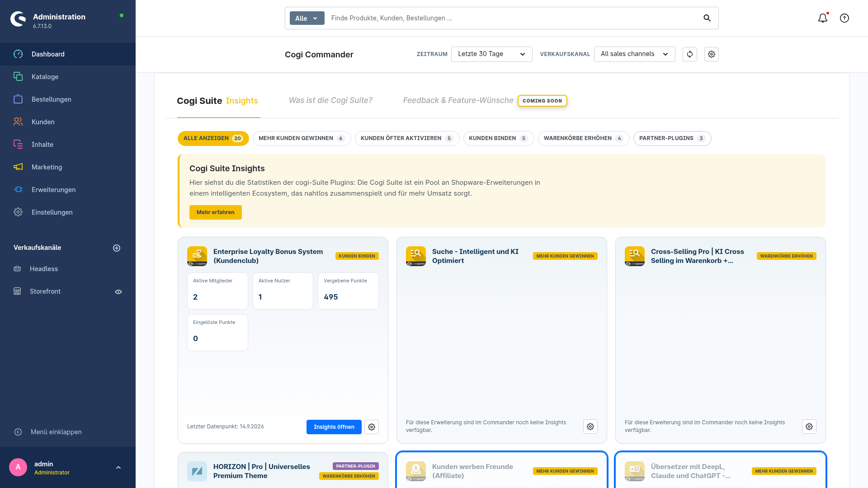
Task: Open Einstellungen in the sidebar
Action: pos(68,212)
